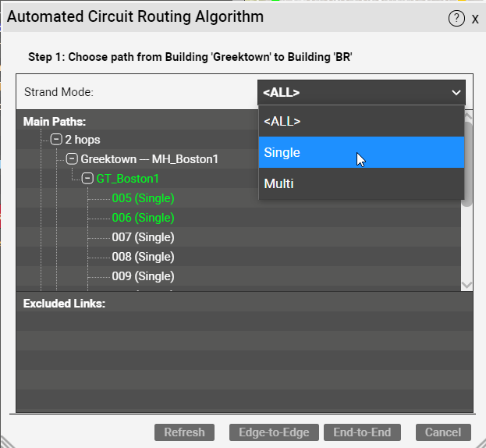Collapse the Greektown — MH_Boston1 node

point(72,159)
